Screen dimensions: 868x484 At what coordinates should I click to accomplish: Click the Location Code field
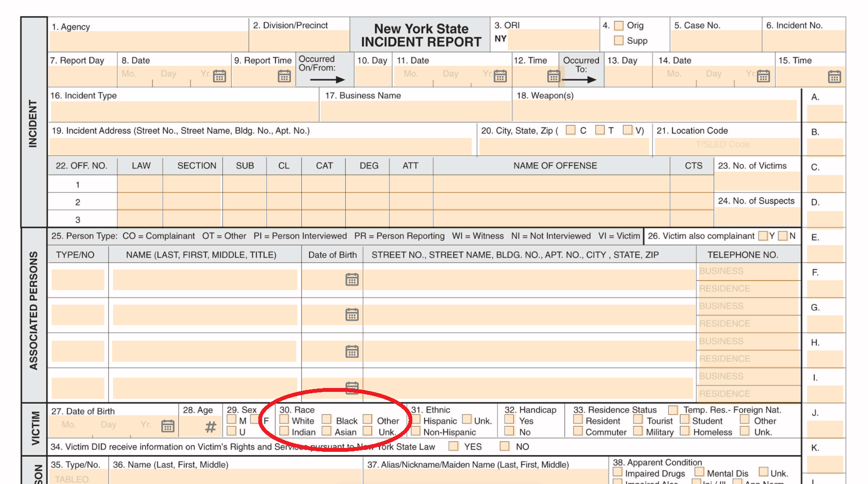coord(727,146)
